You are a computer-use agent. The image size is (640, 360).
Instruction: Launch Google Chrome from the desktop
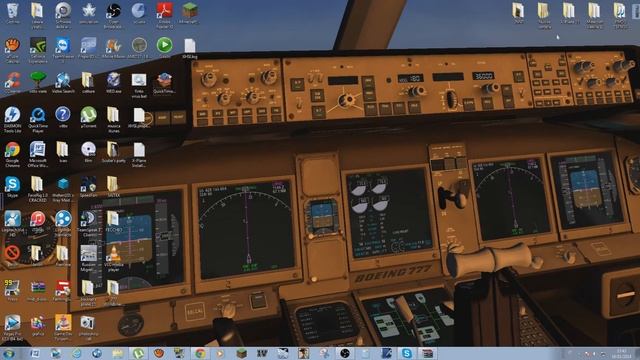(13, 154)
